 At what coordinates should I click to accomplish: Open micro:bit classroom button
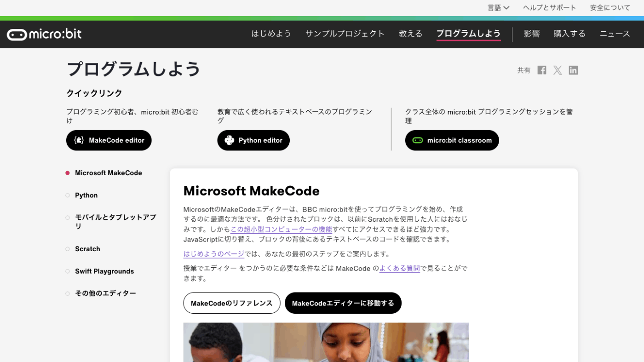coord(452,140)
